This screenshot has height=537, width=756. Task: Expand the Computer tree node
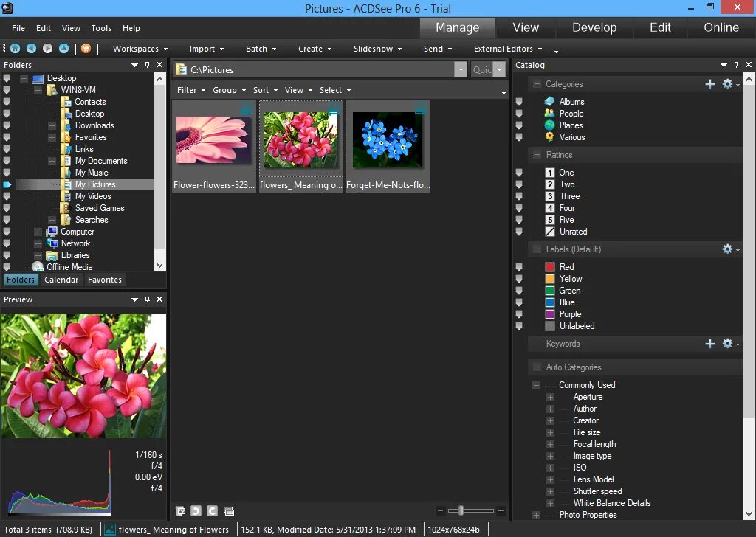pyautogui.click(x=38, y=232)
